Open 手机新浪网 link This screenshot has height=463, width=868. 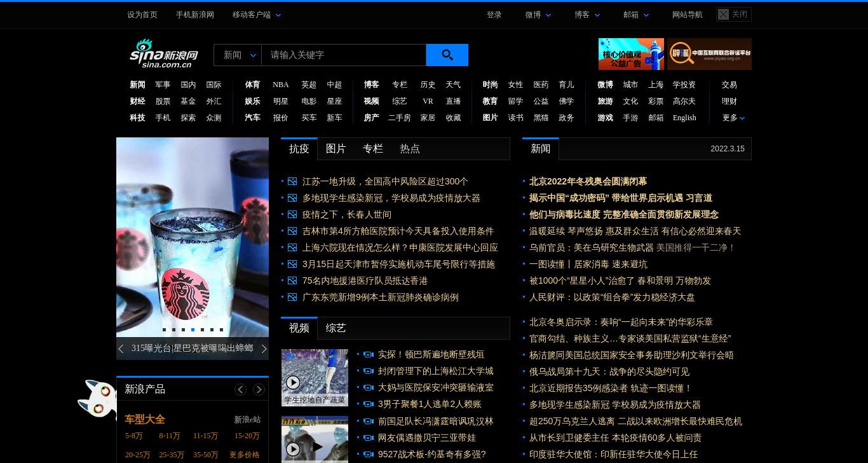195,15
